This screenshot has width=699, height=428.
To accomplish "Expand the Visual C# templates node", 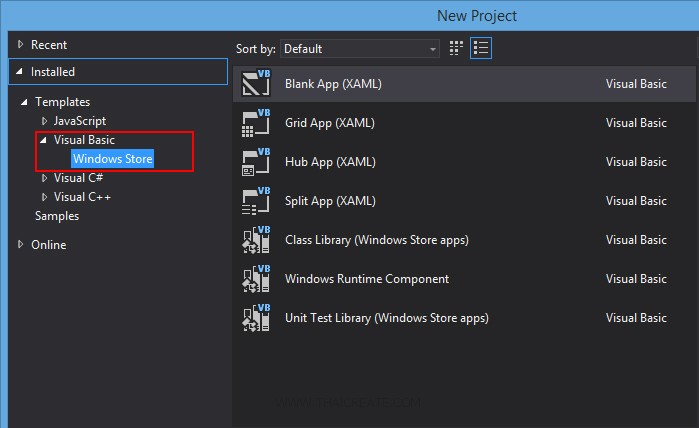I will [44, 178].
